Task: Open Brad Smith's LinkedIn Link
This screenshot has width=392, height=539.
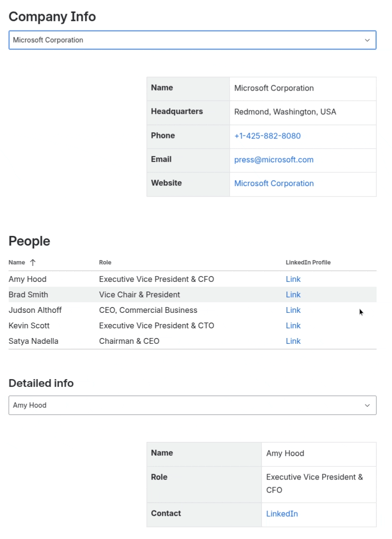Action: coord(293,294)
